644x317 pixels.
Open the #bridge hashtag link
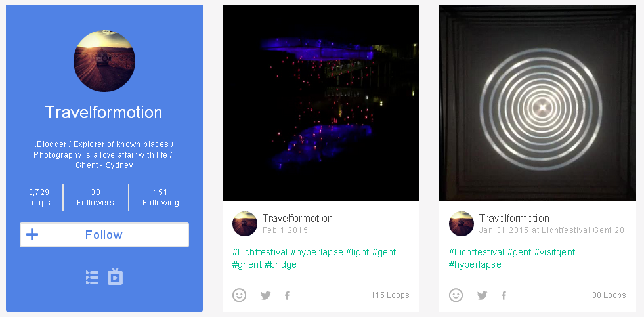[x=280, y=264]
